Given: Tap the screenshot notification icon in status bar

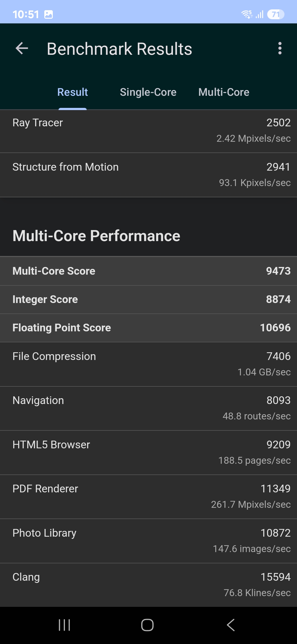Looking at the screenshot, I should click(x=48, y=14).
